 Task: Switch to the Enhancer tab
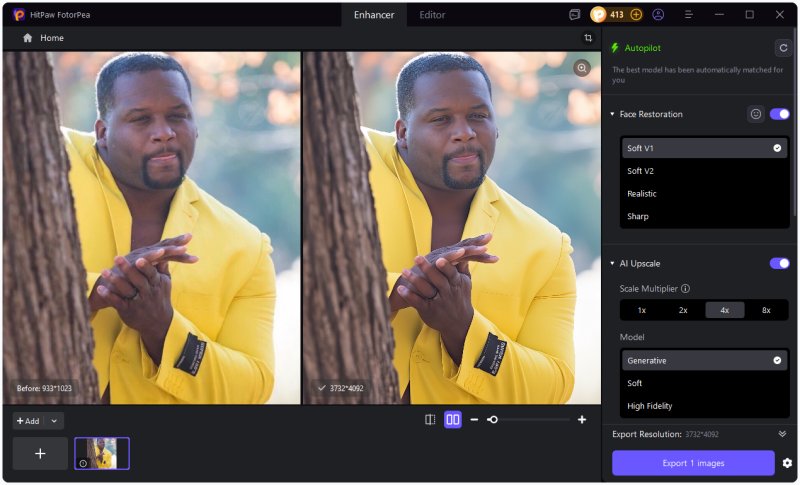tap(374, 15)
